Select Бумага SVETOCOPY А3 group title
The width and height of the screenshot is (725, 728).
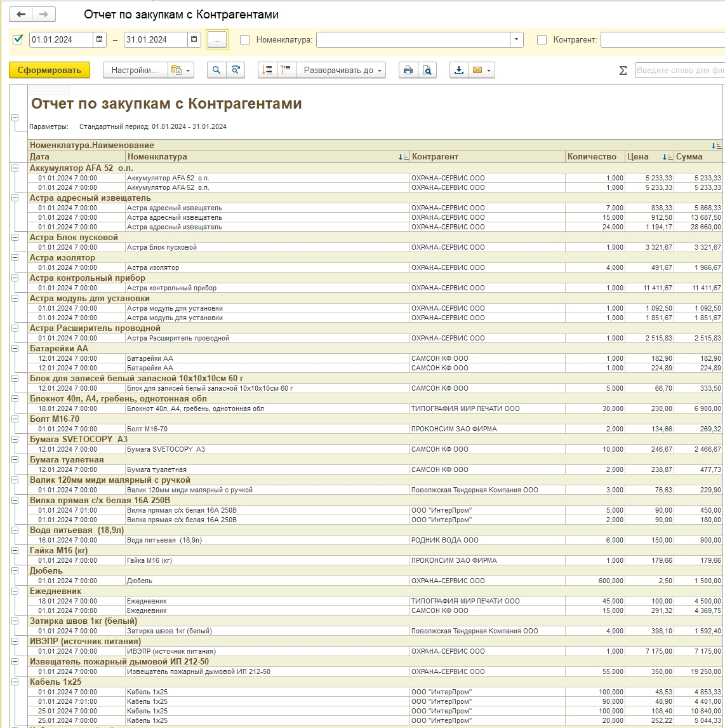[x=78, y=439]
